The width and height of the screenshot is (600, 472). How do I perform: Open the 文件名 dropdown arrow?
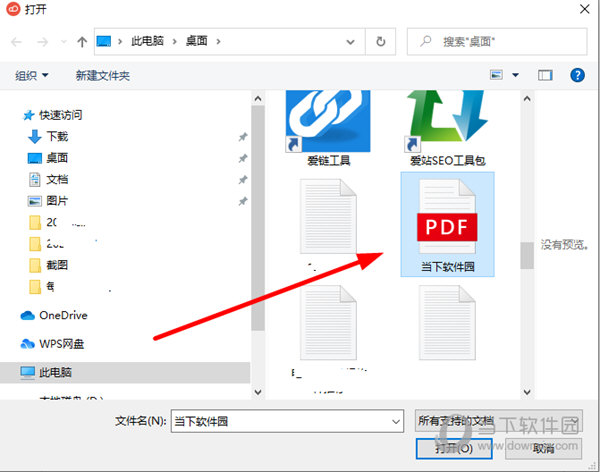(x=396, y=421)
